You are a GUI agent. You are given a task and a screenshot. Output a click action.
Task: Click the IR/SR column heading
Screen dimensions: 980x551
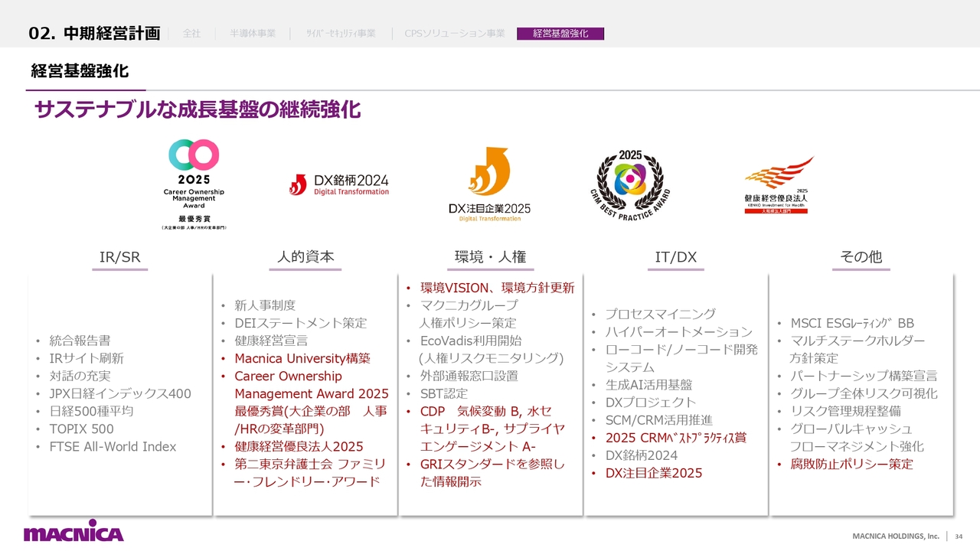tap(120, 257)
